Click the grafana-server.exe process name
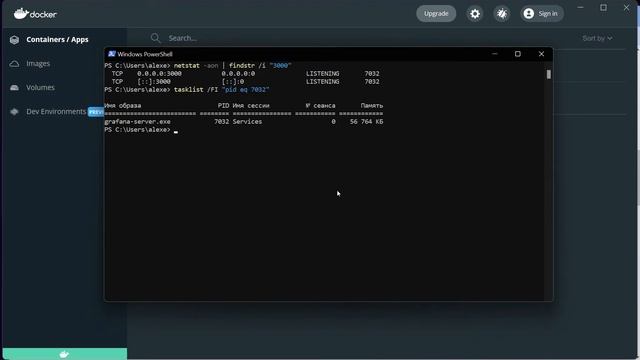The width and height of the screenshot is (640, 360). tap(138, 122)
